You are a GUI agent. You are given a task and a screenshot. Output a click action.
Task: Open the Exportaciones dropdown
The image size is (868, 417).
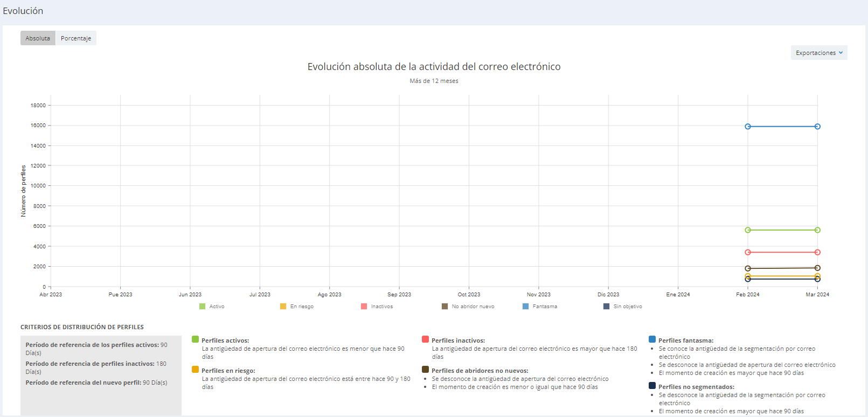pyautogui.click(x=819, y=53)
